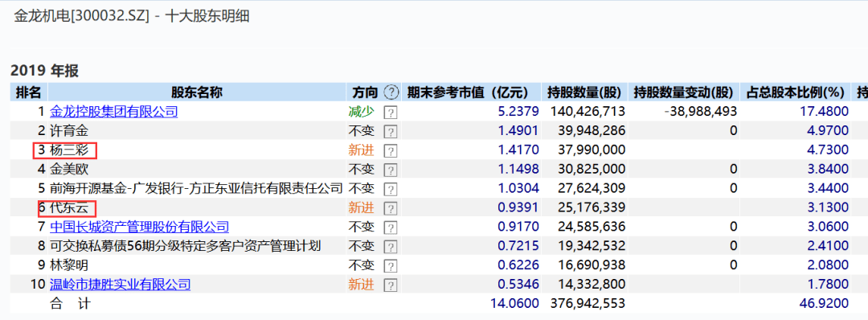Select shareholder name 林黎明
This screenshot has width=868, height=320.
[x=69, y=265]
